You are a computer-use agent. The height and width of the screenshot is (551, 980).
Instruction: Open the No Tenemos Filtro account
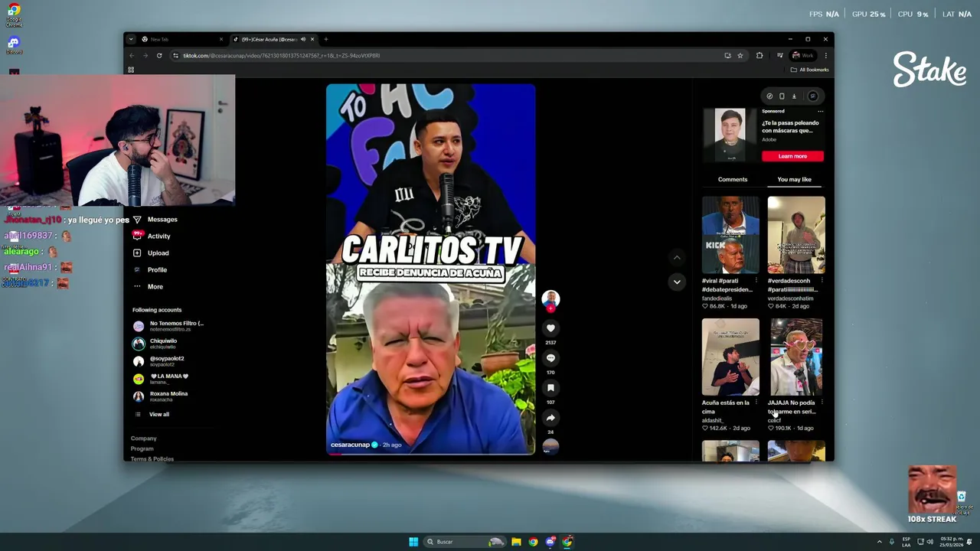point(176,326)
